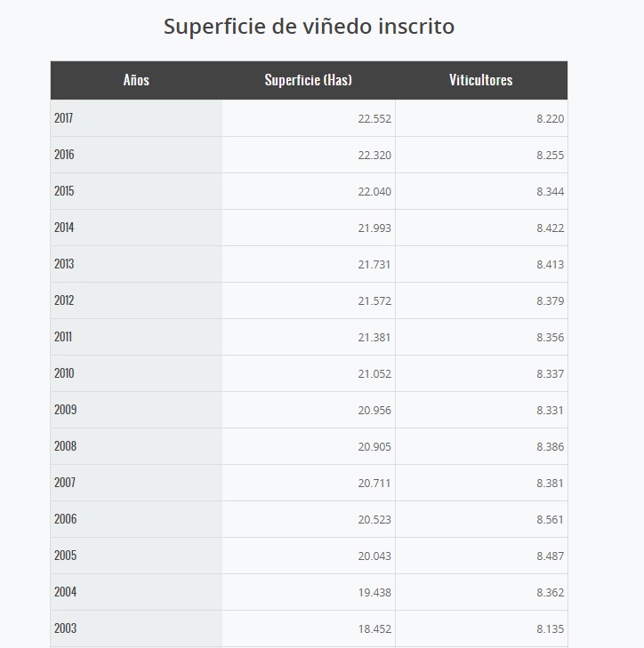Click viticultores value 8.561
Screen dimensions: 644x648
point(550,520)
